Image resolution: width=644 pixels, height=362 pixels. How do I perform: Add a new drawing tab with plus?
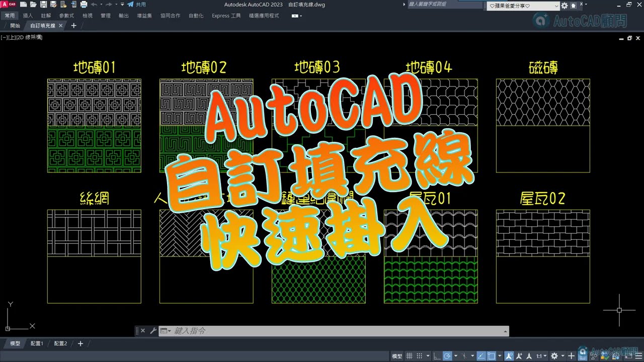(74, 26)
